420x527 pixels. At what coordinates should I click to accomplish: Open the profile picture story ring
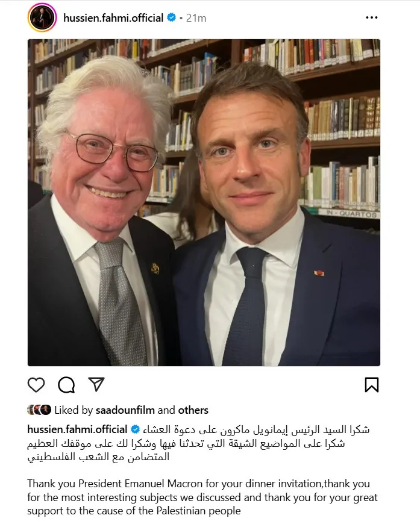point(42,17)
